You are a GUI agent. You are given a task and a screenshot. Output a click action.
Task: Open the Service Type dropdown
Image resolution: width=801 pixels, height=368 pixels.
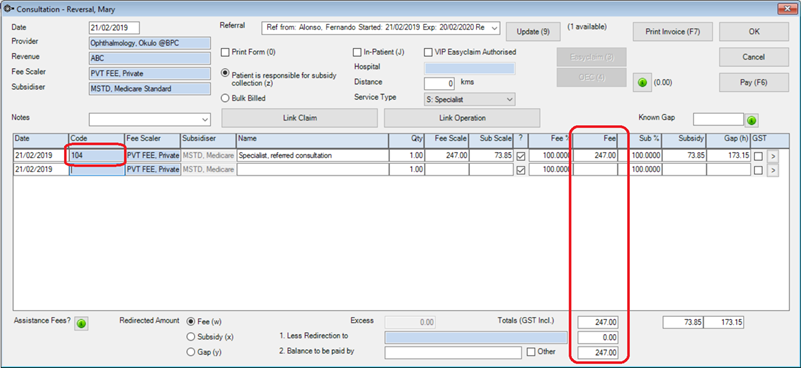(x=509, y=100)
